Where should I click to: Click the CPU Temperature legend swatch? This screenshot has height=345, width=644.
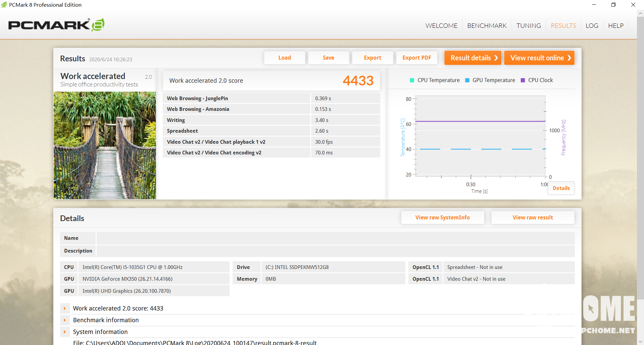pos(412,80)
